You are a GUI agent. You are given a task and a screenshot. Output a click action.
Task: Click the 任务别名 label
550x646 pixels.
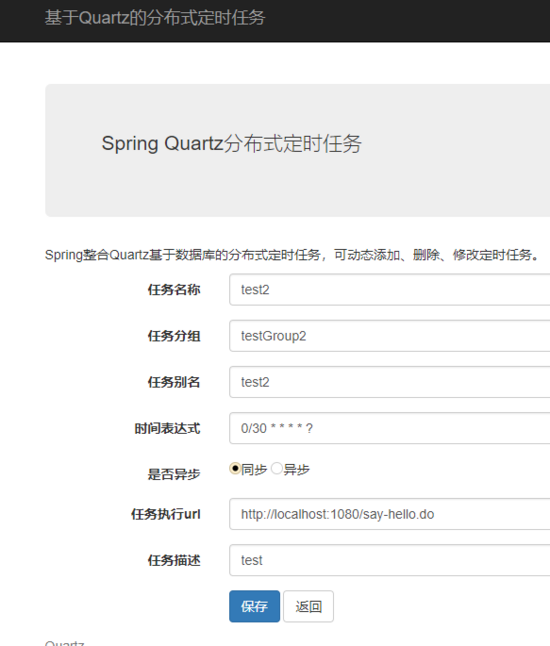click(x=174, y=382)
